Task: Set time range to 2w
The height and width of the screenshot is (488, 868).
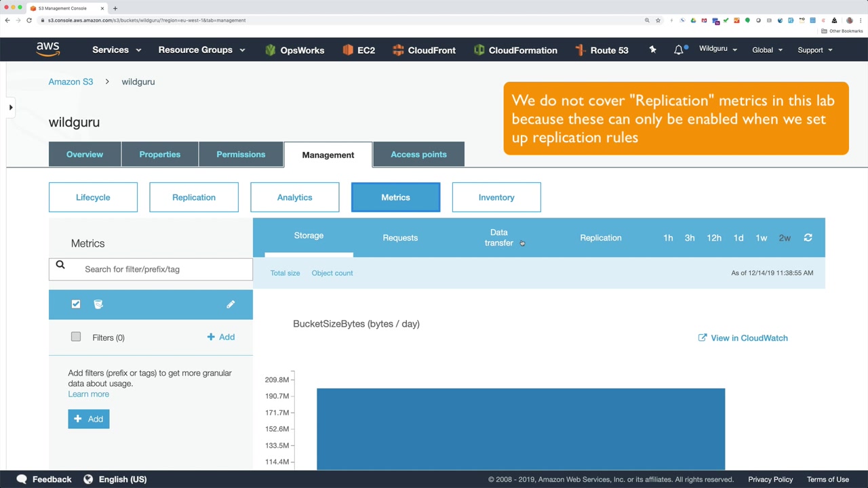Action: [785, 238]
